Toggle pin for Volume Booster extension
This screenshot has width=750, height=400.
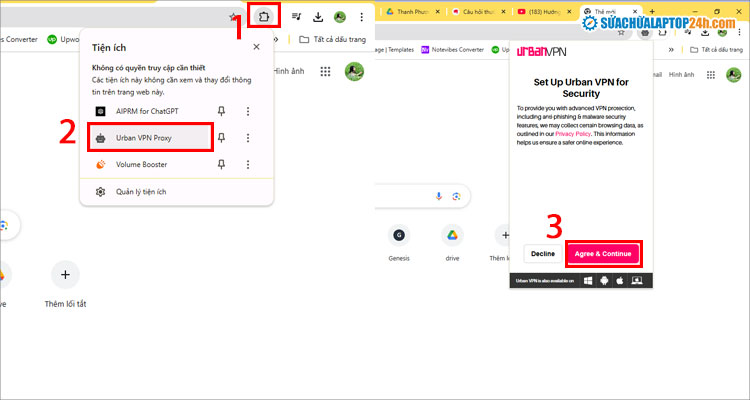pos(222,165)
